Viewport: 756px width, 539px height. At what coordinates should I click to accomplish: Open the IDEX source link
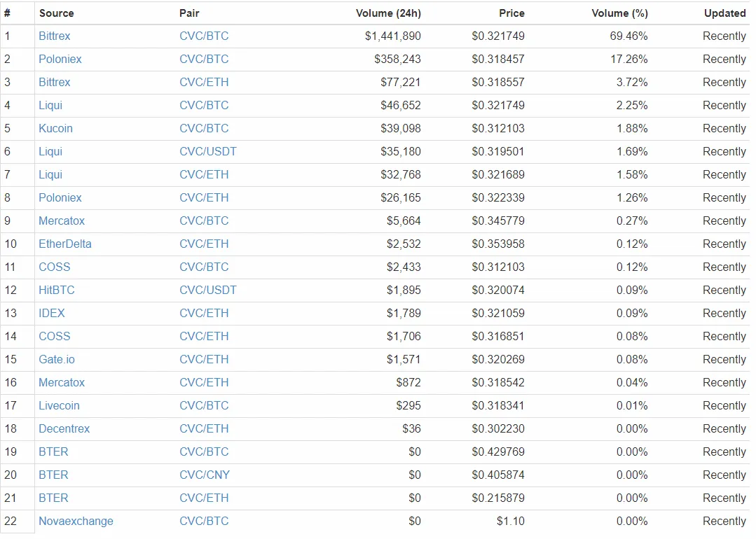(52, 314)
